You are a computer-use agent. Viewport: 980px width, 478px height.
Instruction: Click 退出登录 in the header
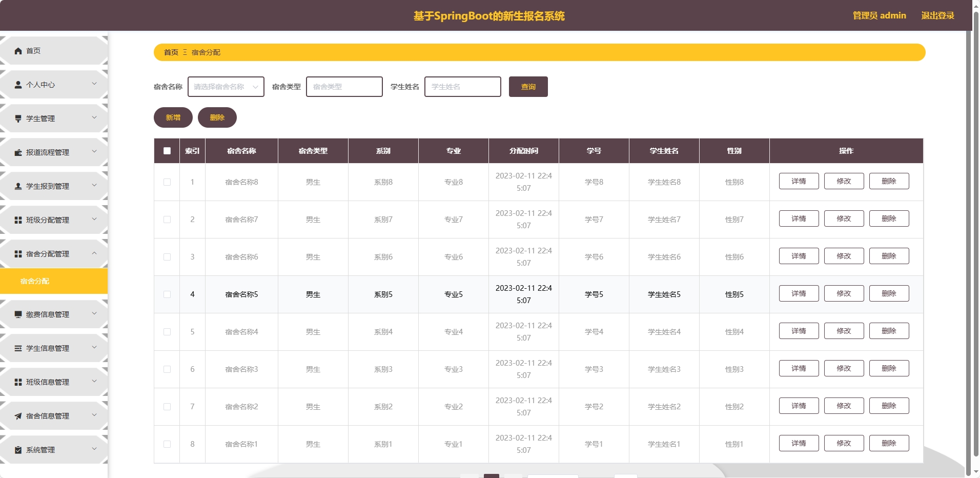coord(937,15)
